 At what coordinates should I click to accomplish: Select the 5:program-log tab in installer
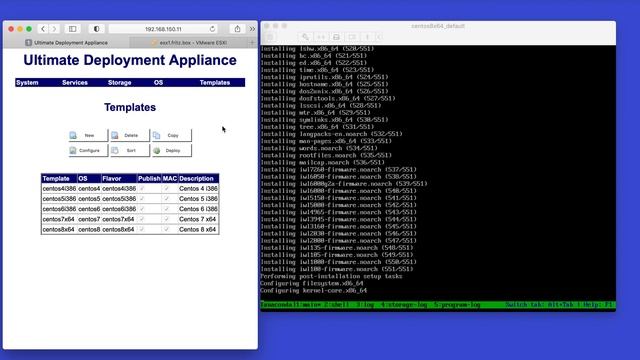[x=457, y=304]
